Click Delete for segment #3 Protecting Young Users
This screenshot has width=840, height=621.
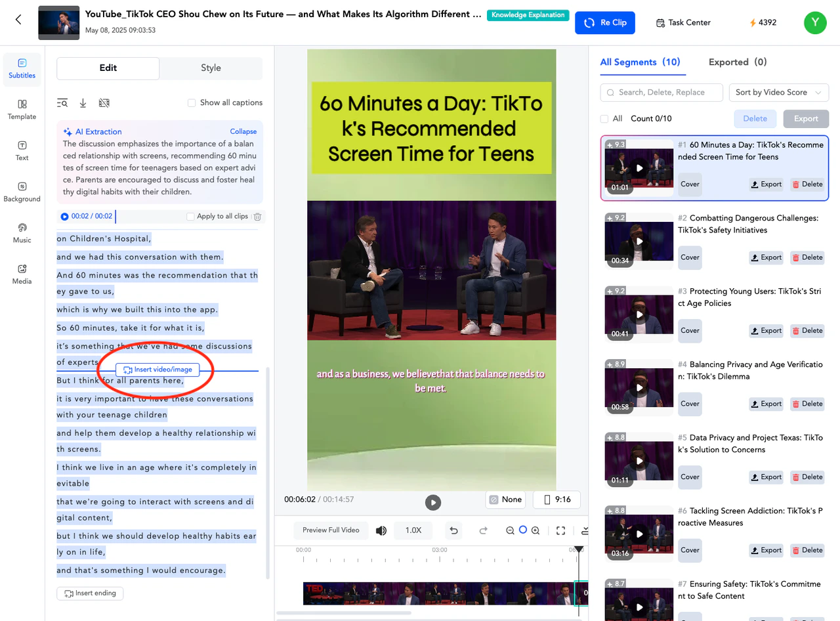pyautogui.click(x=807, y=330)
